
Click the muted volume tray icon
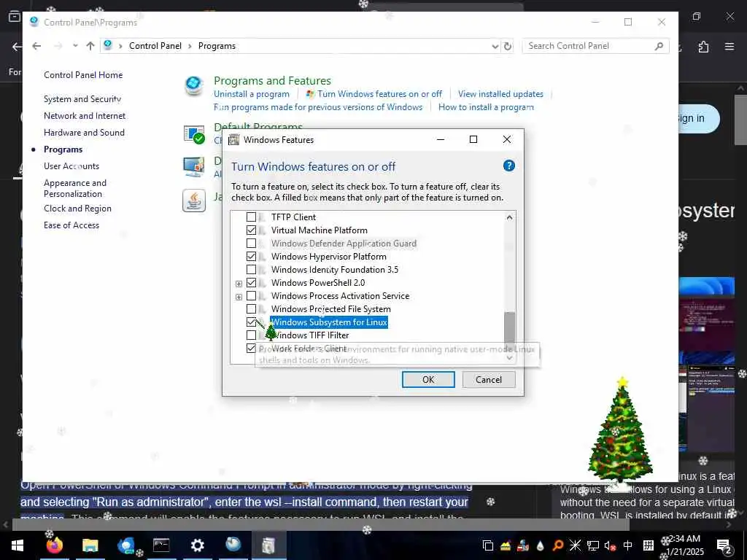(611, 545)
